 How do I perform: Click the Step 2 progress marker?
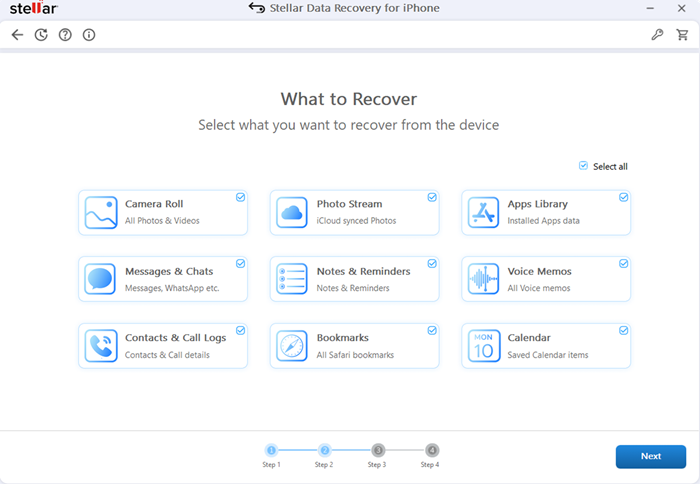point(325,451)
